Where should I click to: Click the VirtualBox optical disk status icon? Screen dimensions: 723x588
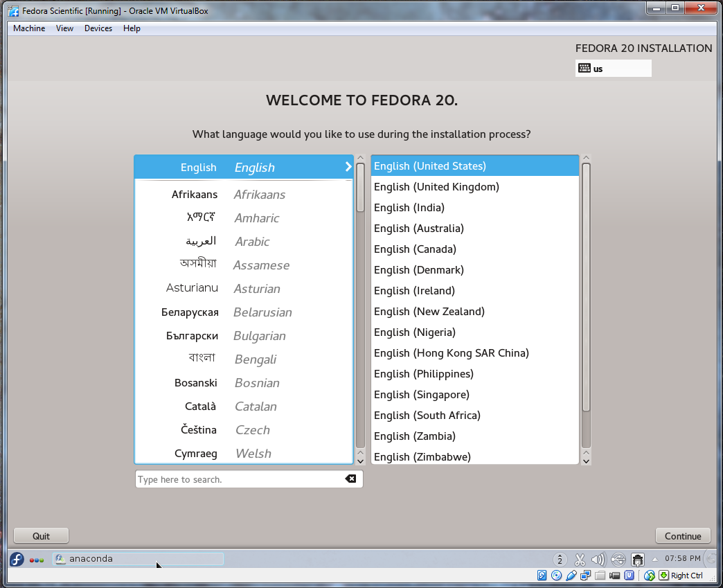pos(556,576)
